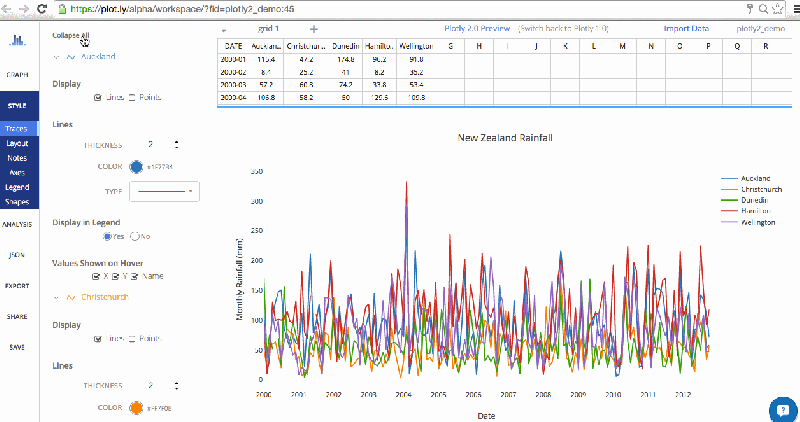This screenshot has width=800, height=422.
Task: Adjust Christchurch line thickness stepper
Action: coord(177,386)
